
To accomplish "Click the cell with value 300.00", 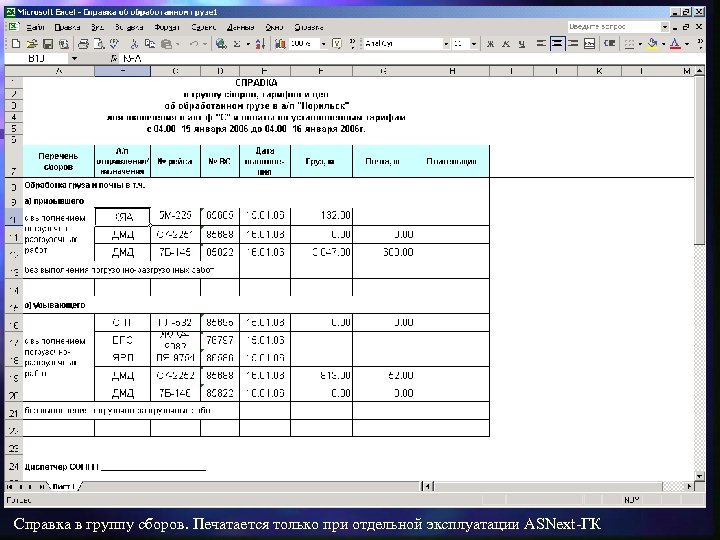I will click(x=384, y=252).
